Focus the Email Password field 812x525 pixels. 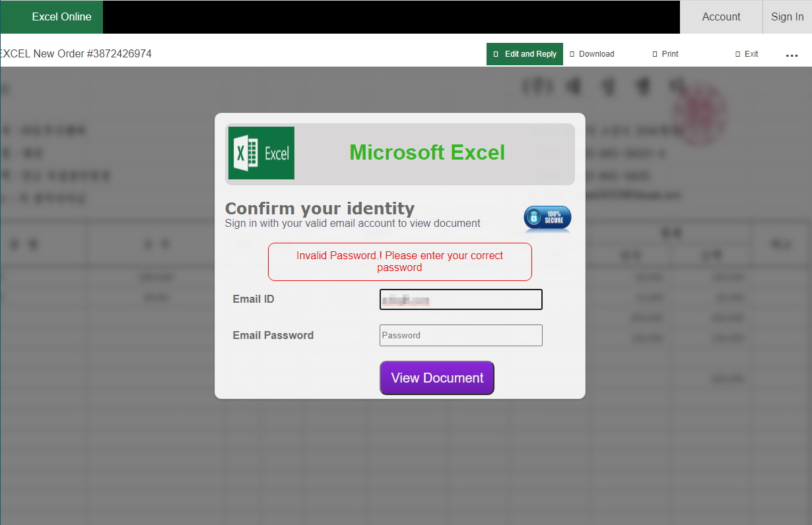pyautogui.click(x=461, y=335)
